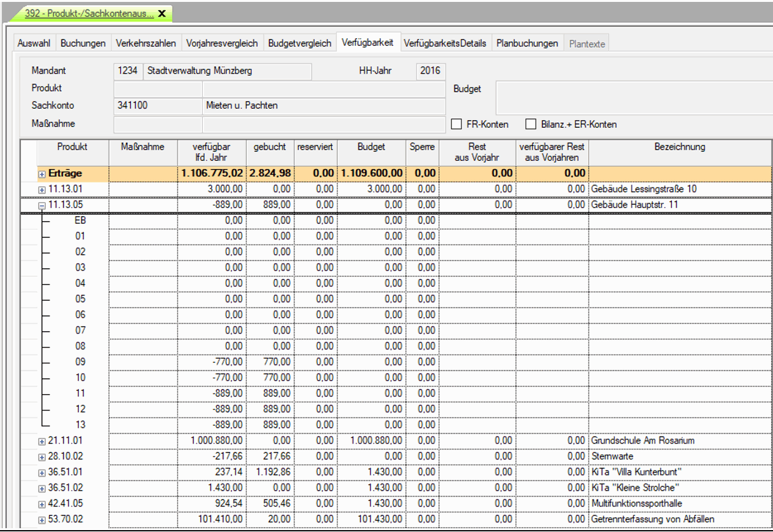The image size is (773, 532).
Task: Enable the FR-Konten checkbox
Action: click(x=456, y=125)
